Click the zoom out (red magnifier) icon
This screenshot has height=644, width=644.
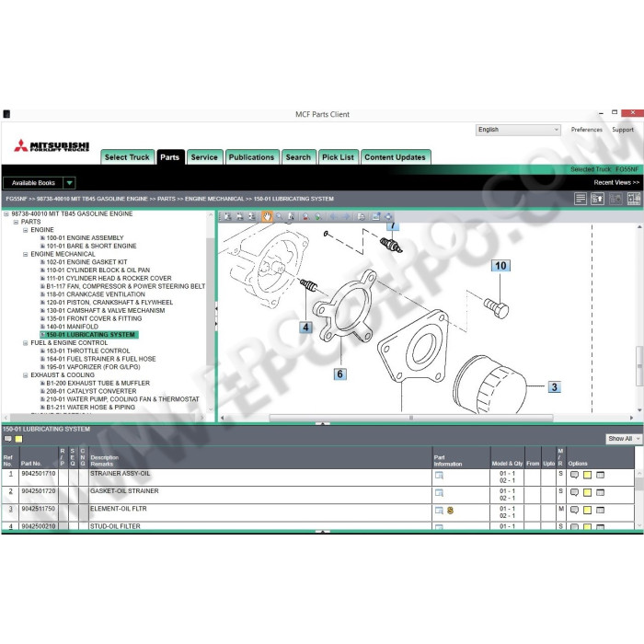(305, 216)
